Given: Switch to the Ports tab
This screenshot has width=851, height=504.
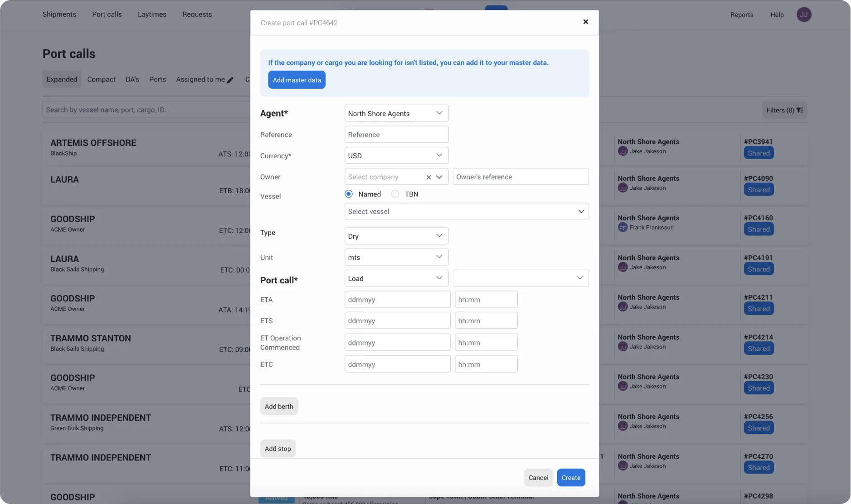Looking at the screenshot, I should [x=157, y=79].
